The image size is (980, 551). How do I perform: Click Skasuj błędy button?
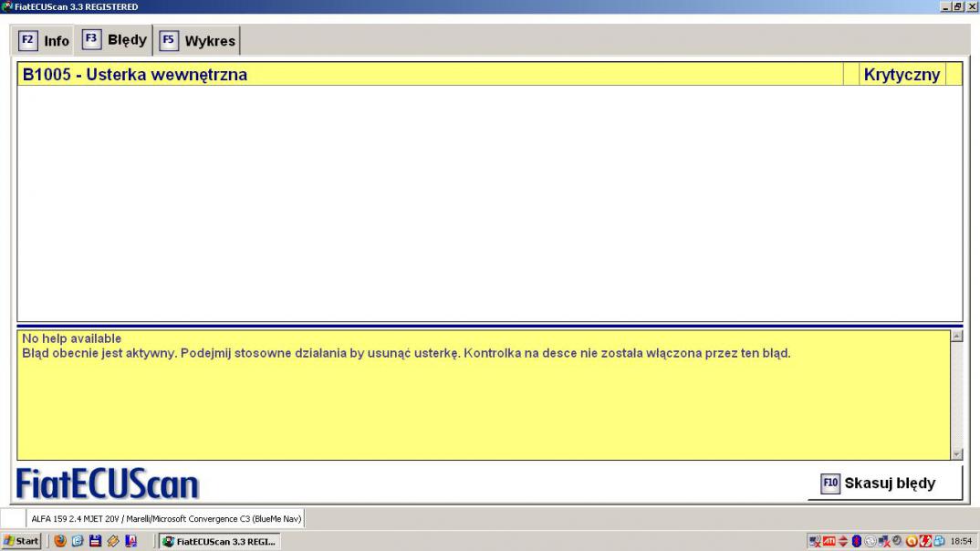click(x=885, y=483)
